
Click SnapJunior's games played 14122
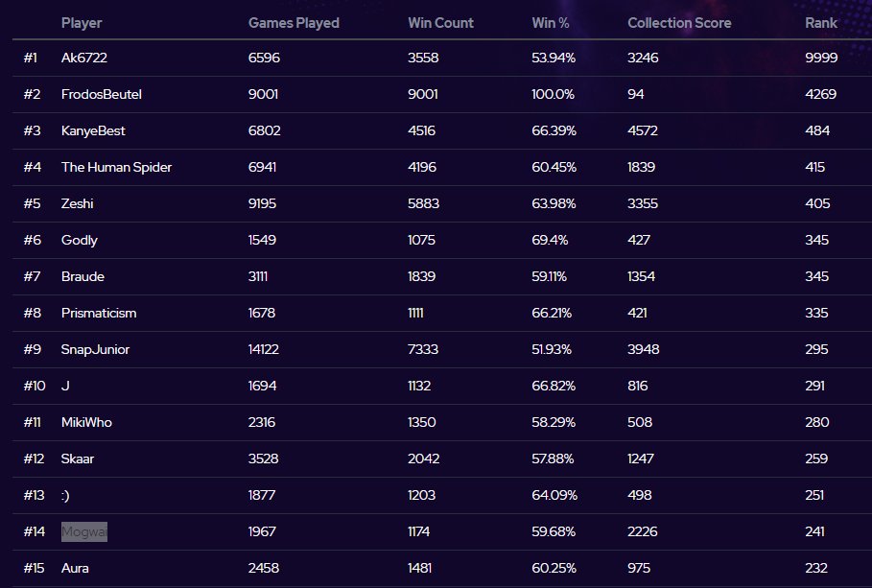pos(263,349)
